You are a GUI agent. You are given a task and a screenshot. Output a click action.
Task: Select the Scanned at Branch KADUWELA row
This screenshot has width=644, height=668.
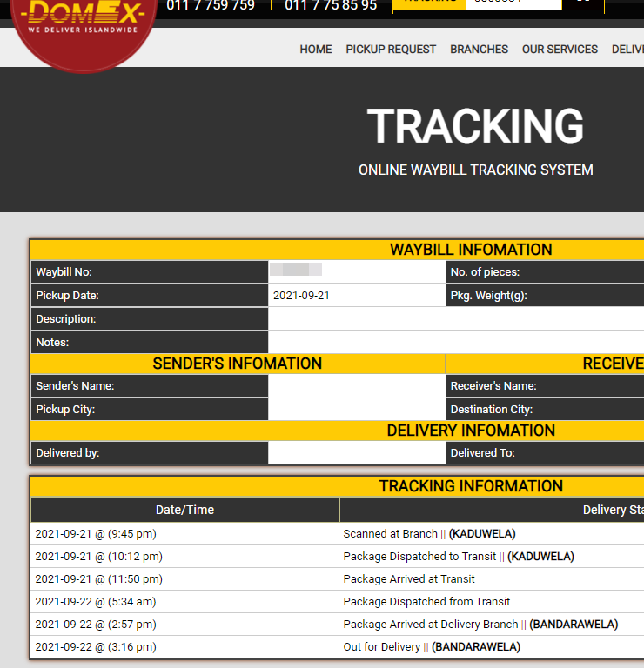(x=337, y=534)
